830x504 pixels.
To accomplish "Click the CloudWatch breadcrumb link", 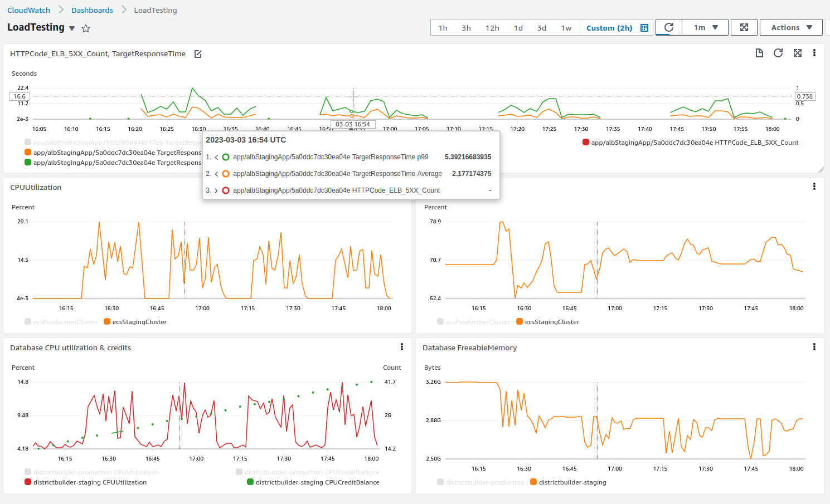I will click(x=28, y=9).
